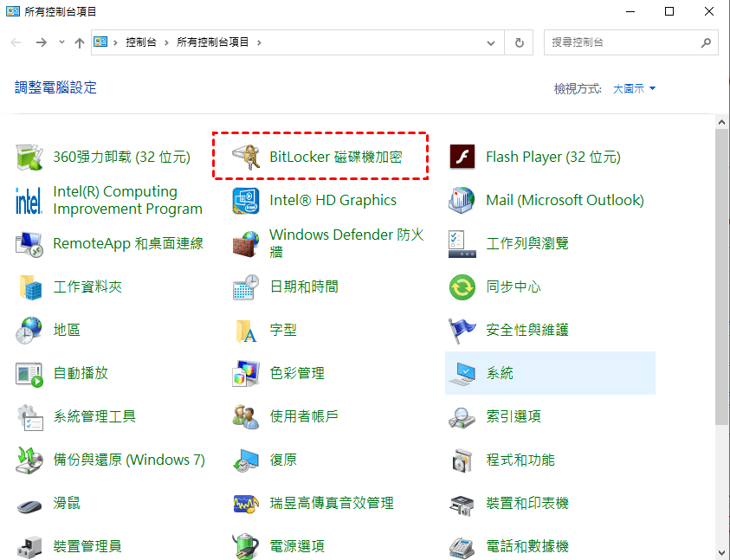
Task: Open 字型 fonts folder icon
Action: click(246, 331)
